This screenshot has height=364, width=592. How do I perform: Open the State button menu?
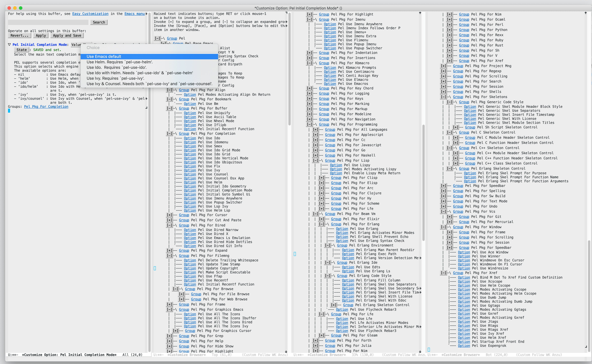[22, 50]
